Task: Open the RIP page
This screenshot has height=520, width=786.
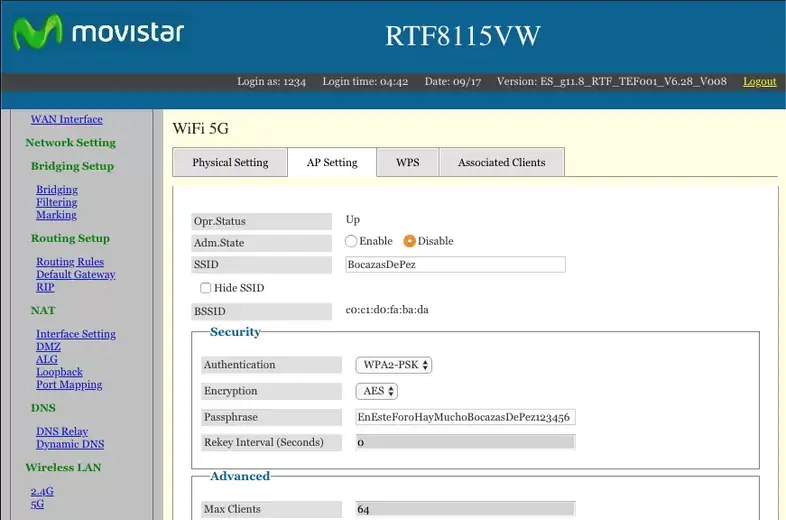Action: 45,287
